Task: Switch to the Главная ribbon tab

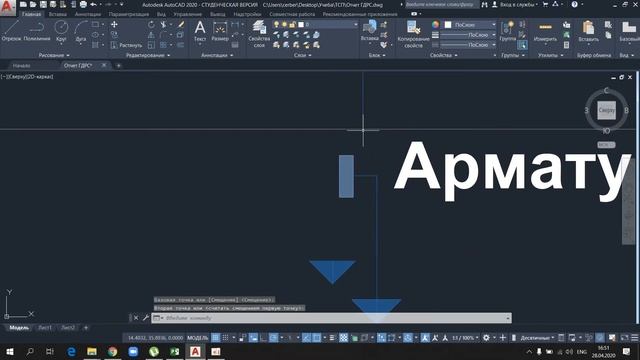Action: tap(31, 14)
